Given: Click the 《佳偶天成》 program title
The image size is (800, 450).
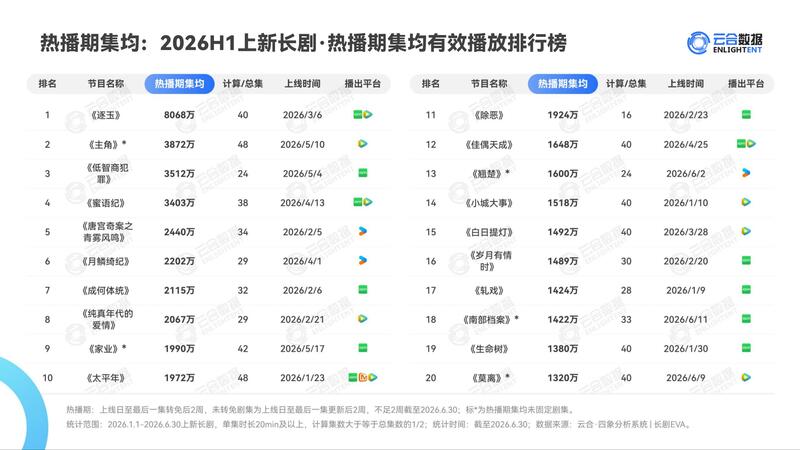Looking at the screenshot, I should click(489, 144).
